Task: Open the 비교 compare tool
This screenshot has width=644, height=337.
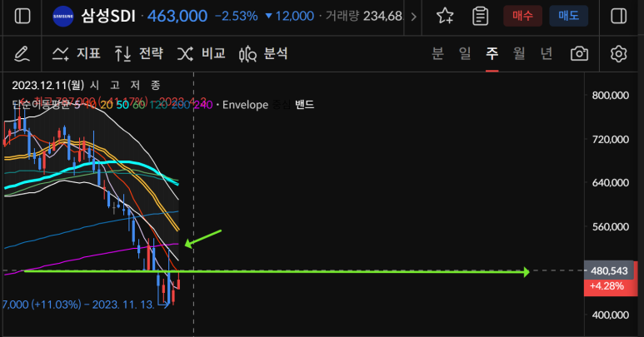Action: tap(202, 53)
